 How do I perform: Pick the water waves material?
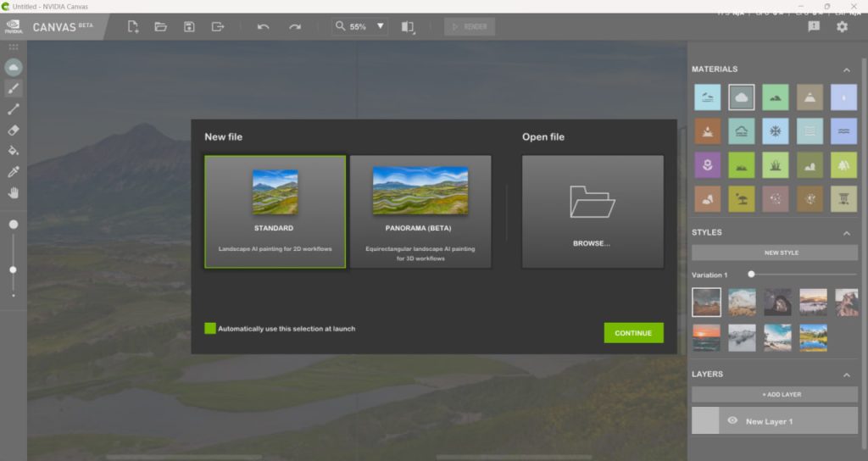tap(843, 131)
